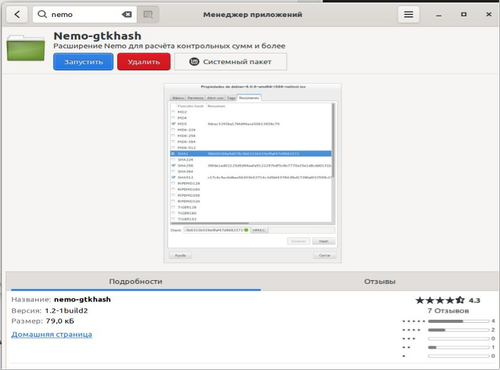Minimize the Software Manager window
This screenshot has width=500, height=370.
point(439,15)
